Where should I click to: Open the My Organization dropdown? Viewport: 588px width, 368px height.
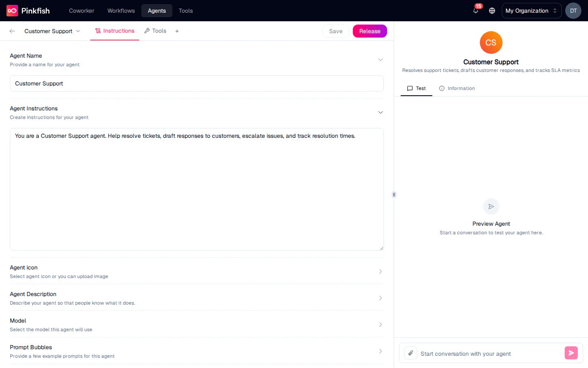531,11
